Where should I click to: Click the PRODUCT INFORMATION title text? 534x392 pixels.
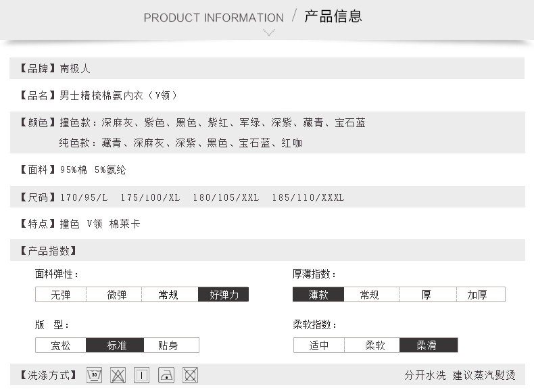(214, 18)
